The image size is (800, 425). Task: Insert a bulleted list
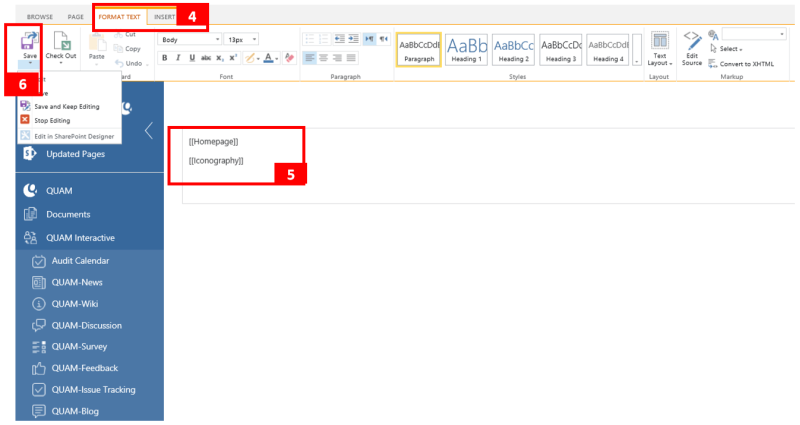309,39
